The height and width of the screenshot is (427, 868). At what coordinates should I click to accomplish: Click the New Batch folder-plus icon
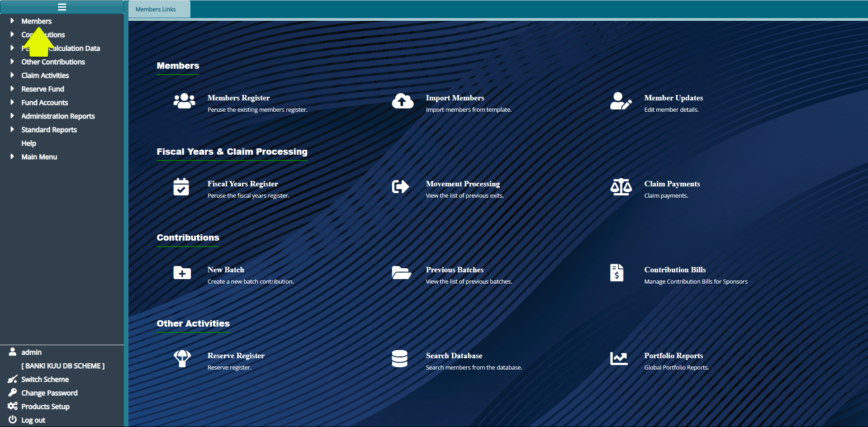point(182,273)
